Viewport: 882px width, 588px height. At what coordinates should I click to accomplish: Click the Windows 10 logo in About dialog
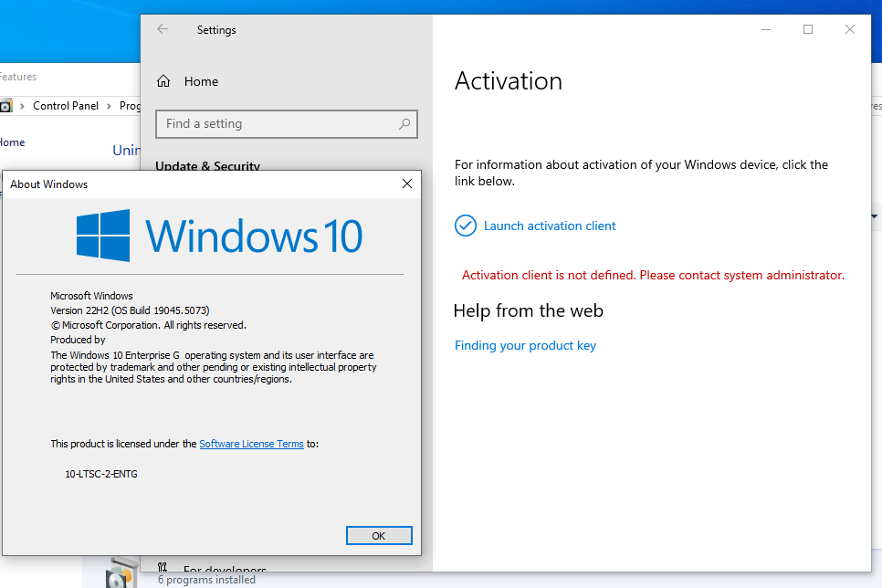[219, 236]
